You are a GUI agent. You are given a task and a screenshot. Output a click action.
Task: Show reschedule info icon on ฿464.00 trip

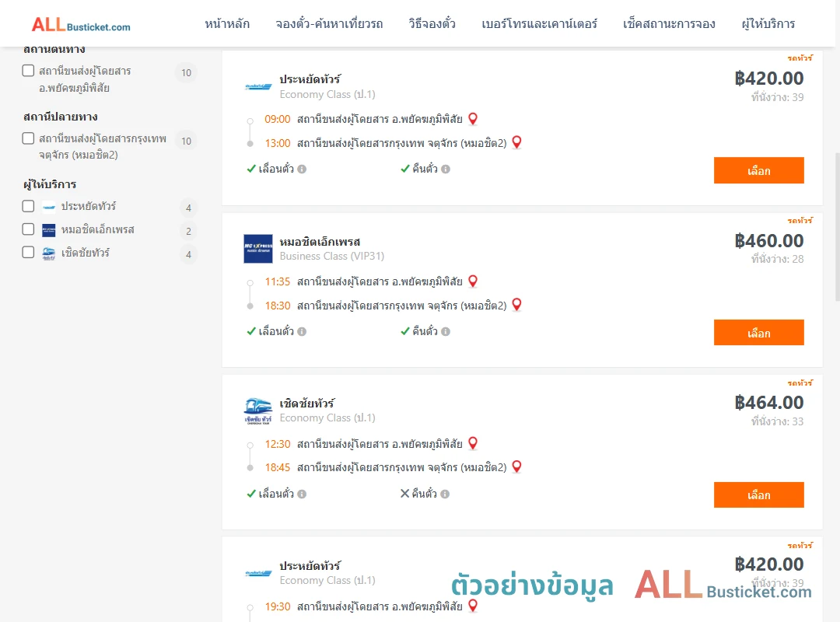[302, 494]
